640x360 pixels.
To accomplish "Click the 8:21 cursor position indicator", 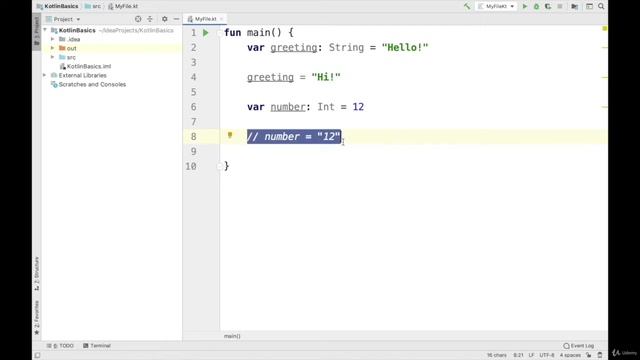I will 518,355.
